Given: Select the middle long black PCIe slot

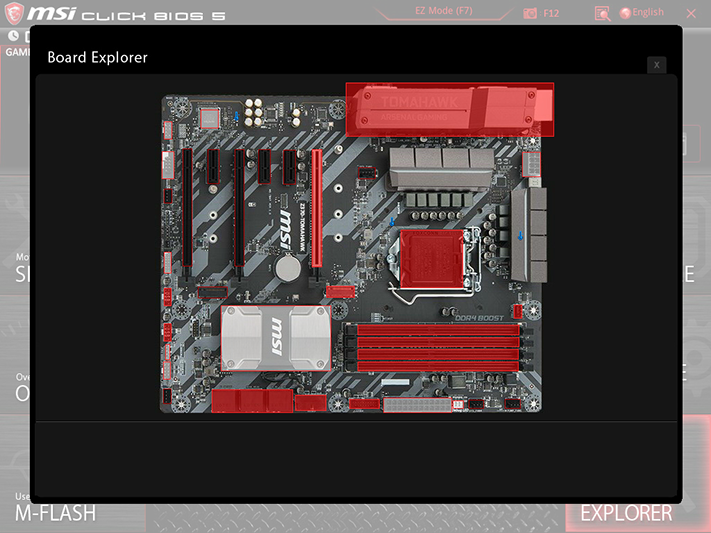Looking at the screenshot, I should 239,207.
